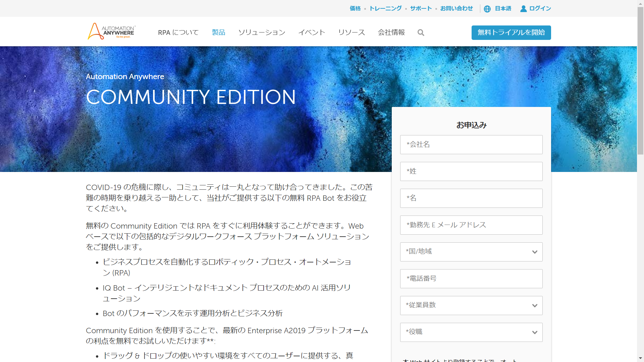Focus the 会社名 input field
644x362 pixels.
pyautogui.click(x=471, y=144)
